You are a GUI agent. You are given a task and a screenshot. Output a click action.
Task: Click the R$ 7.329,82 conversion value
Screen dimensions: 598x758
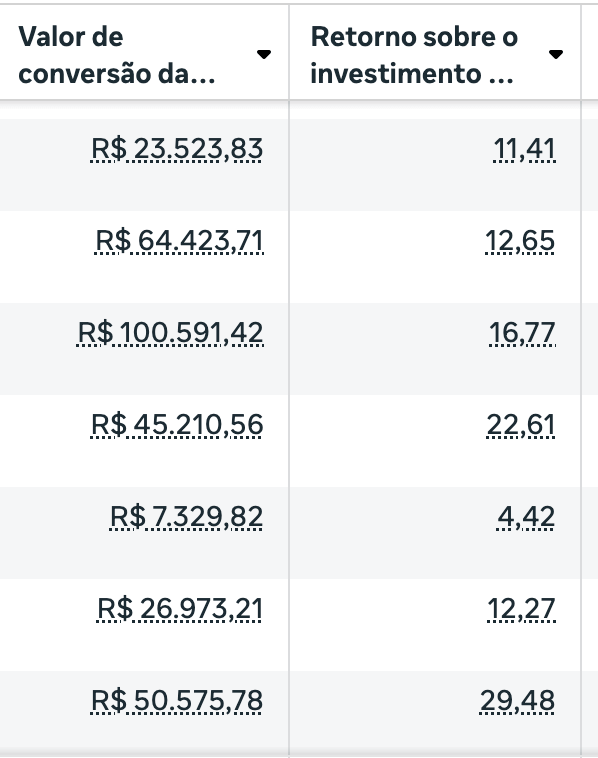(x=187, y=517)
